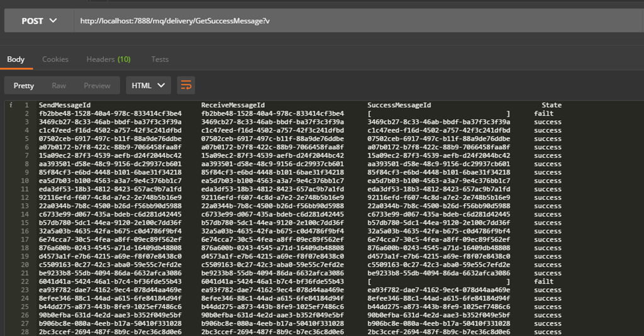Click the SuccessMessageId column header text
644x336 pixels.
399,105
